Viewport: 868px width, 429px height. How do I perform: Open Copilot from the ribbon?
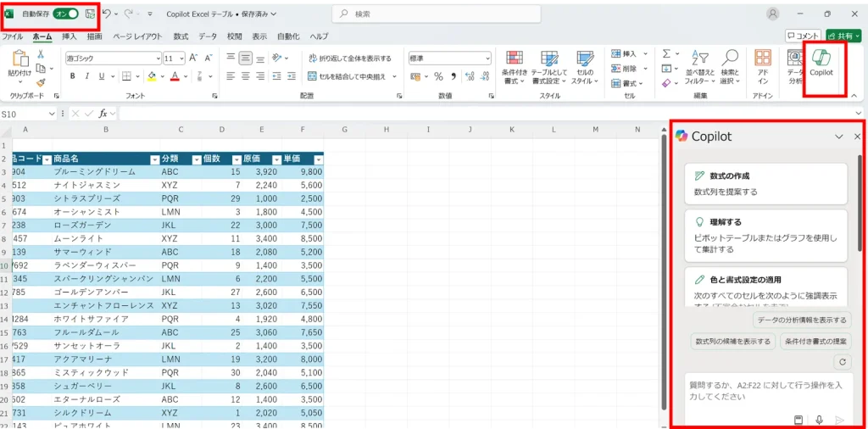821,62
